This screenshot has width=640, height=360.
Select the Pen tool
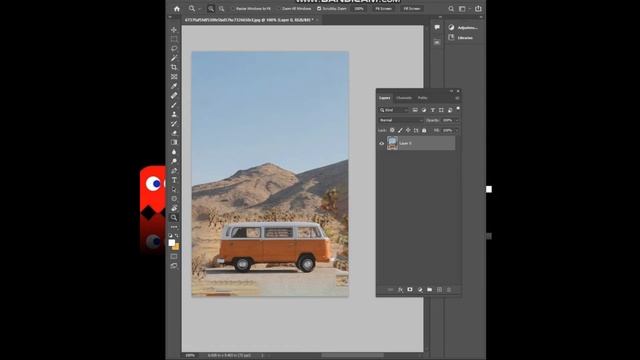point(174,171)
